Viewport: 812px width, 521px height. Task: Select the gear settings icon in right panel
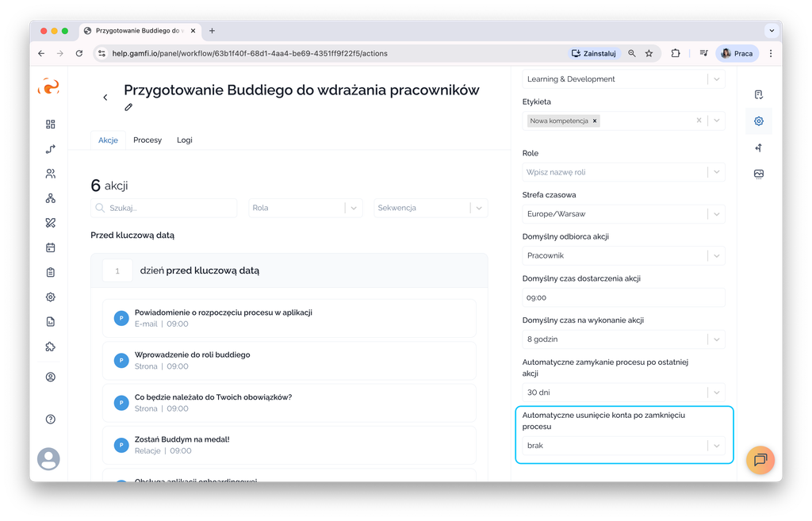(759, 121)
